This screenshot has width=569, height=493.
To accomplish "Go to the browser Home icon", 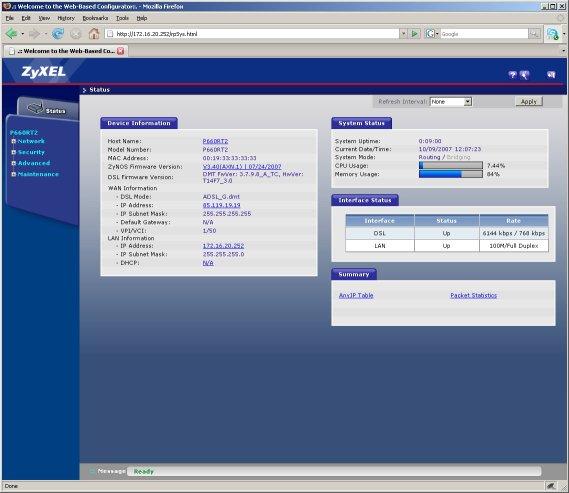I will (94, 34).
